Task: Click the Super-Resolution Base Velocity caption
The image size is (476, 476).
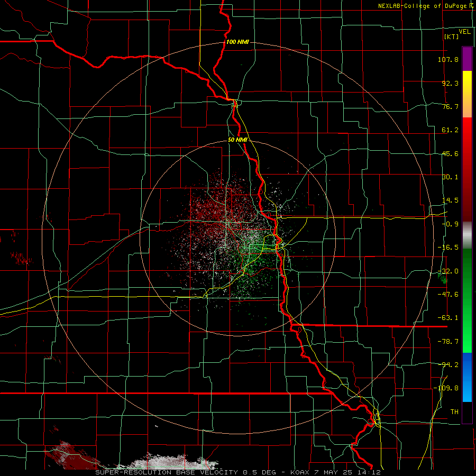Action: point(238,472)
